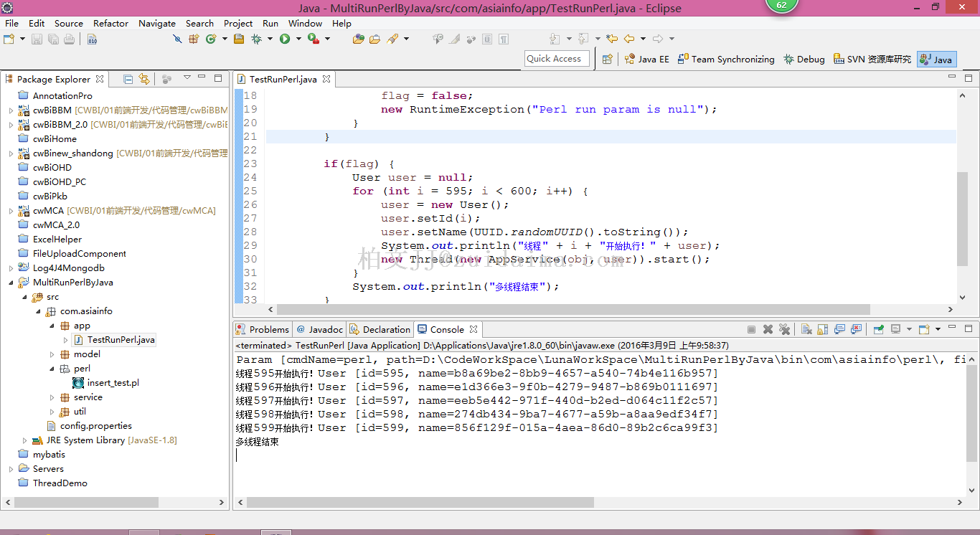Toggle Pin Console button

click(879, 329)
